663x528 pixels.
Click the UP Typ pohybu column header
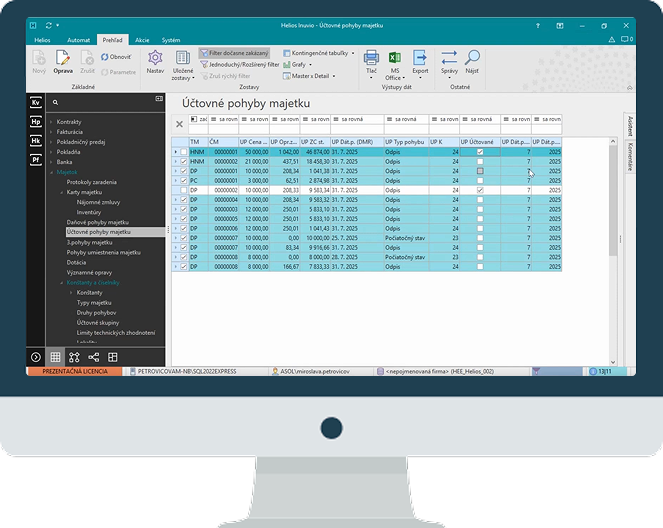[405, 143]
